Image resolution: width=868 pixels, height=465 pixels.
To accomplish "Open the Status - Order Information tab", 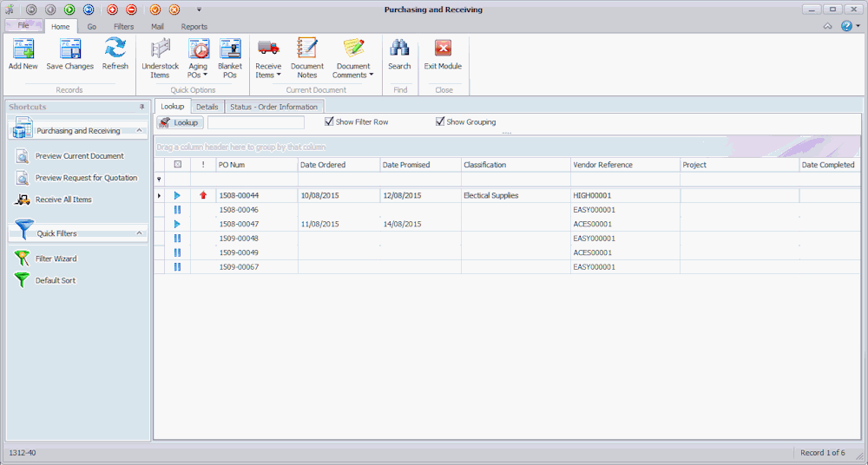I will coord(273,107).
